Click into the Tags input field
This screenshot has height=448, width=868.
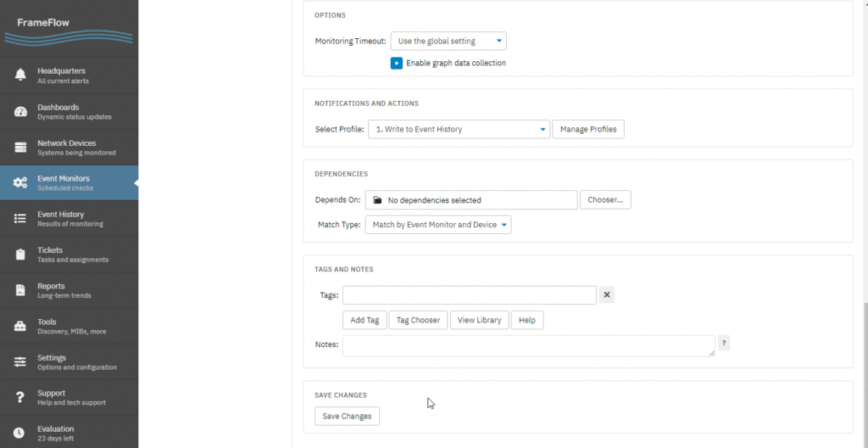point(470,295)
